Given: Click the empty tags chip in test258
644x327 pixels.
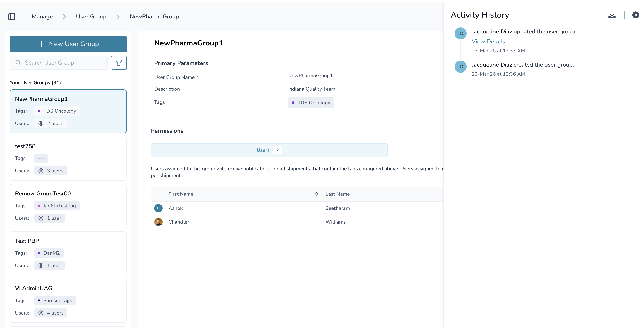Looking at the screenshot, I should pos(41,158).
